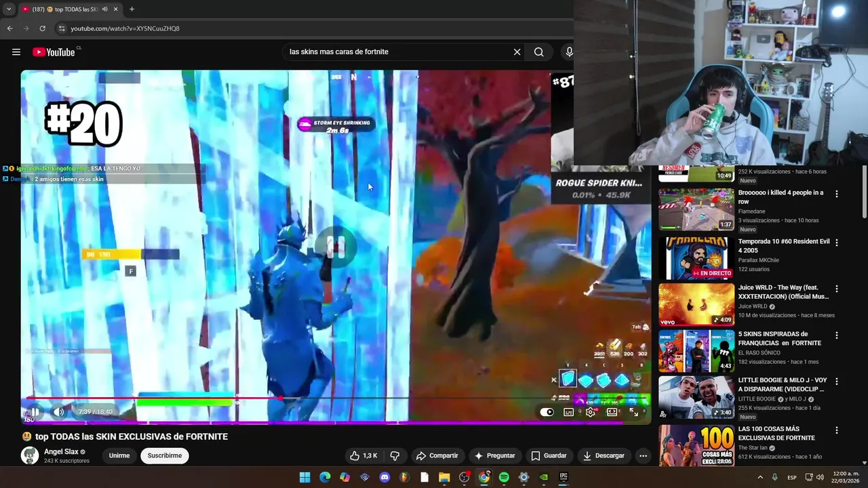Seek on the video progress bar
Viewport: 868px width, 488px height.
point(336,399)
